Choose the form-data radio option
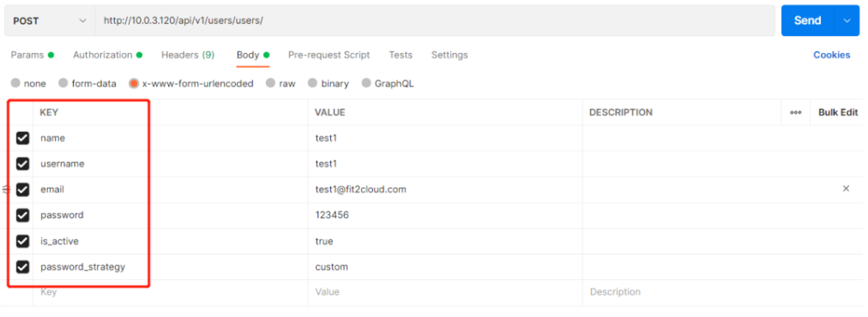The image size is (868, 317). 63,83
